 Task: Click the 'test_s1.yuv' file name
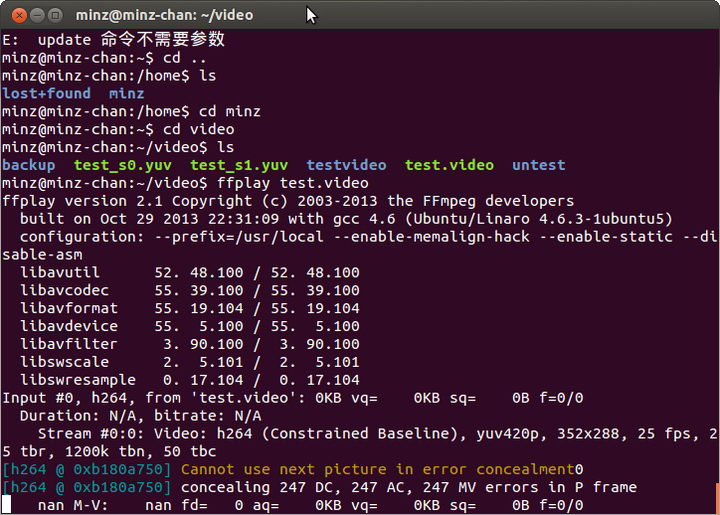click(x=239, y=165)
